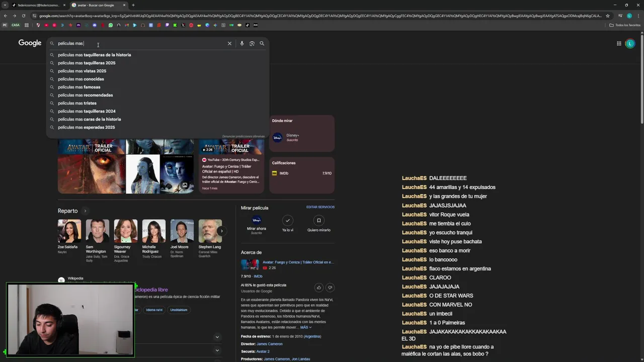Choose suggestion 'peliculas mas tristes'
This screenshot has height=362, width=644.
click(157, 103)
